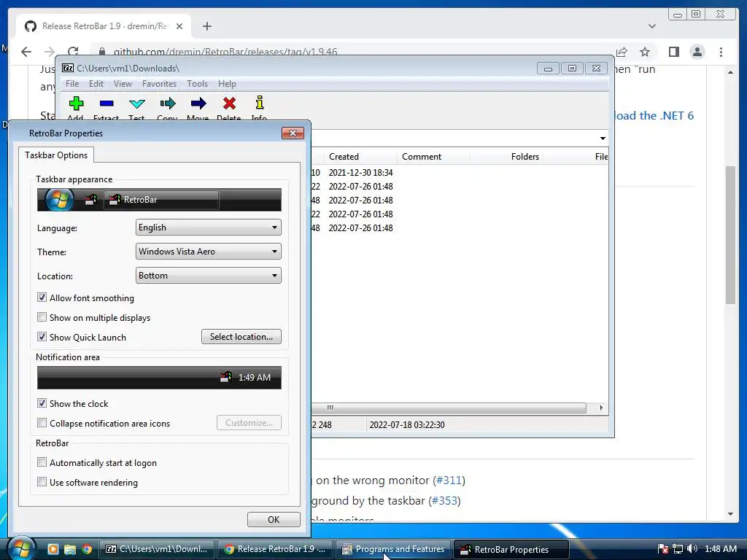
Task: Enable Use software rendering
Action: tap(42, 482)
